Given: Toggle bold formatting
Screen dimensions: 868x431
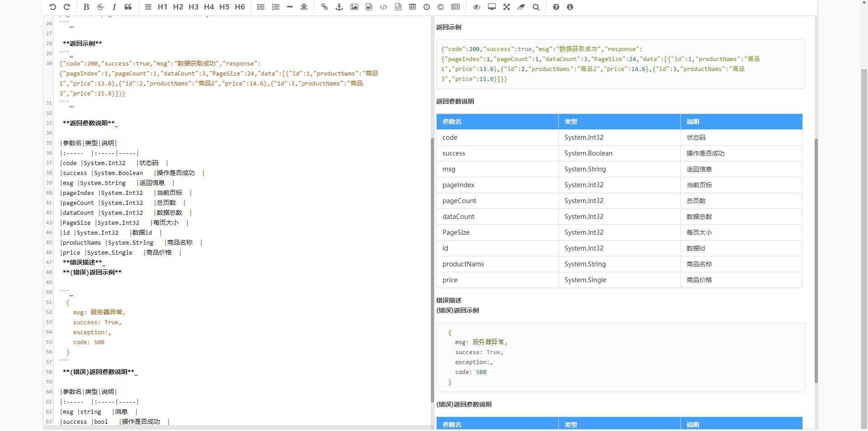Looking at the screenshot, I should click(x=86, y=7).
